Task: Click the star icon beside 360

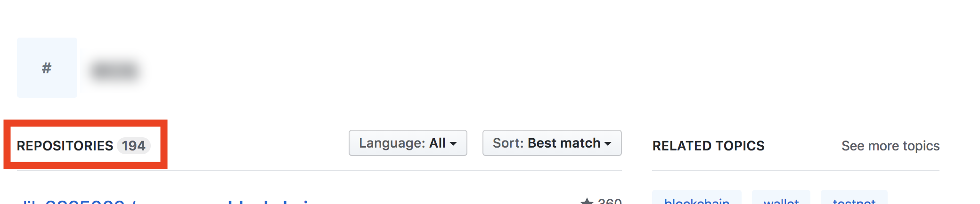Action: [x=587, y=202]
